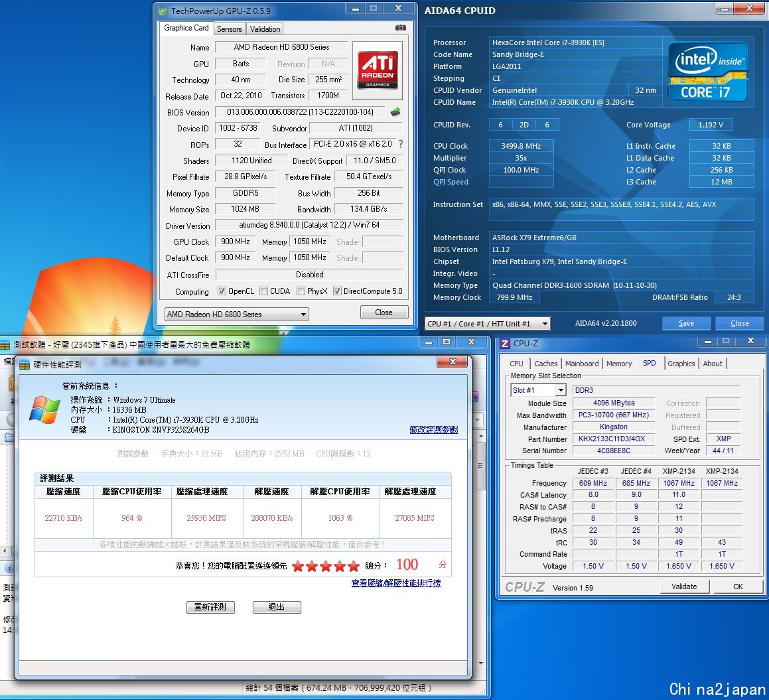Open the Mainboard tab in CPU-Z
The width and height of the screenshot is (769, 700).
pos(582,364)
